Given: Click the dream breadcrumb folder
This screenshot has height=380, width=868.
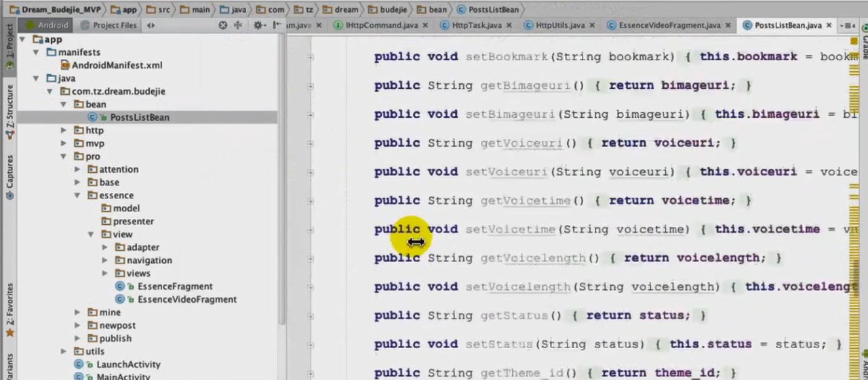Looking at the screenshot, I should click(341, 9).
